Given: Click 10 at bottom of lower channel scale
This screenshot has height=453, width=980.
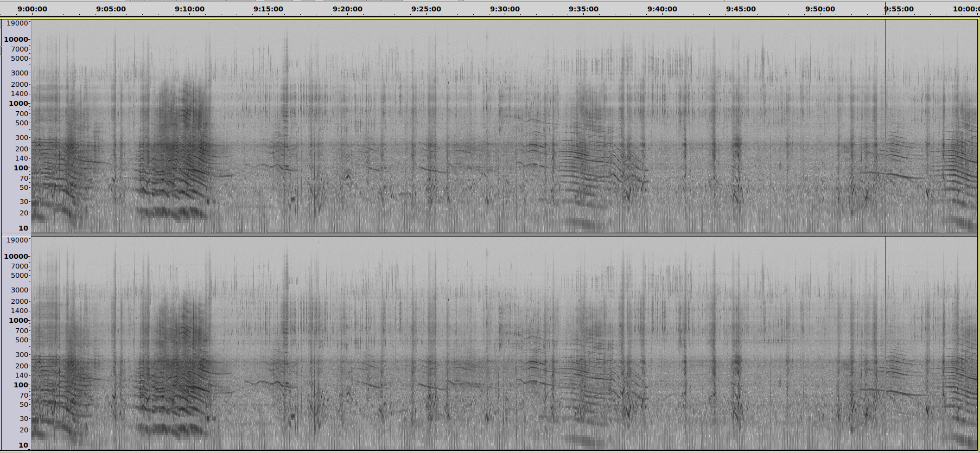Looking at the screenshot, I should tap(23, 445).
